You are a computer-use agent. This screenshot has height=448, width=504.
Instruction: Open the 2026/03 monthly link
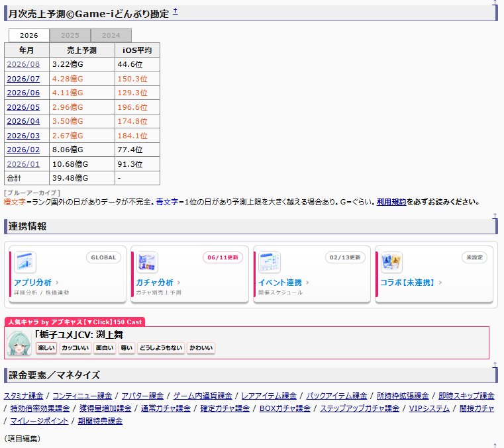23,136
